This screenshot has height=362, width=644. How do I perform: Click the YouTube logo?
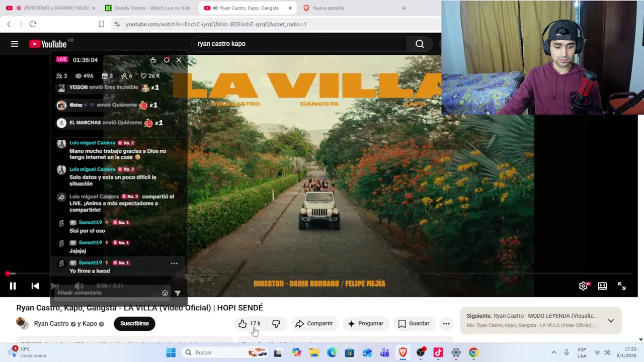tap(48, 44)
